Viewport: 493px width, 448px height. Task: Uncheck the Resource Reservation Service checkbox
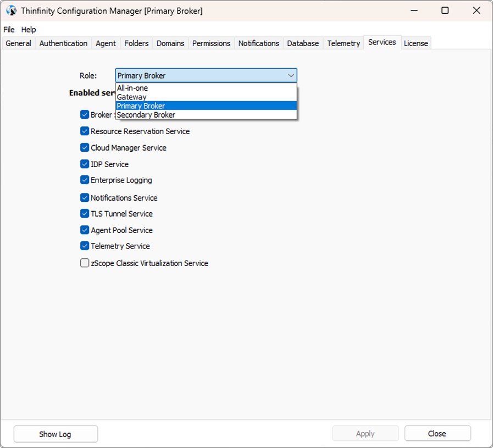[x=85, y=131]
